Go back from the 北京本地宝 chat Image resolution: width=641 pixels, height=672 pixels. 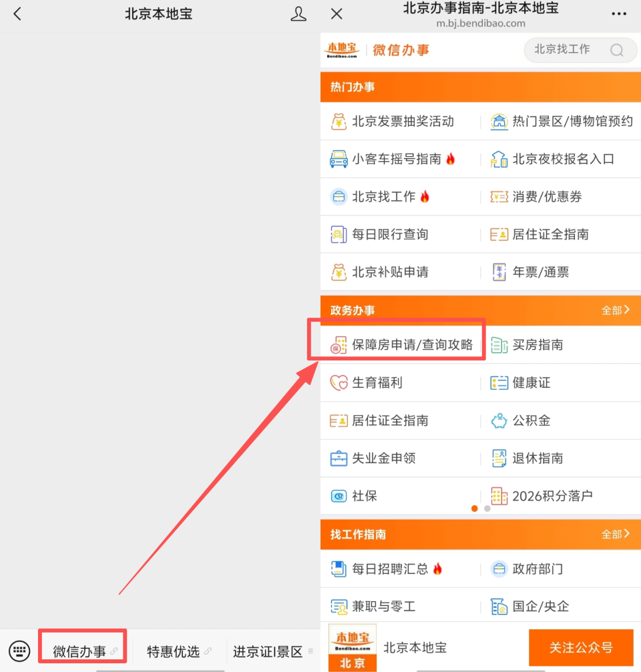pyautogui.click(x=17, y=14)
